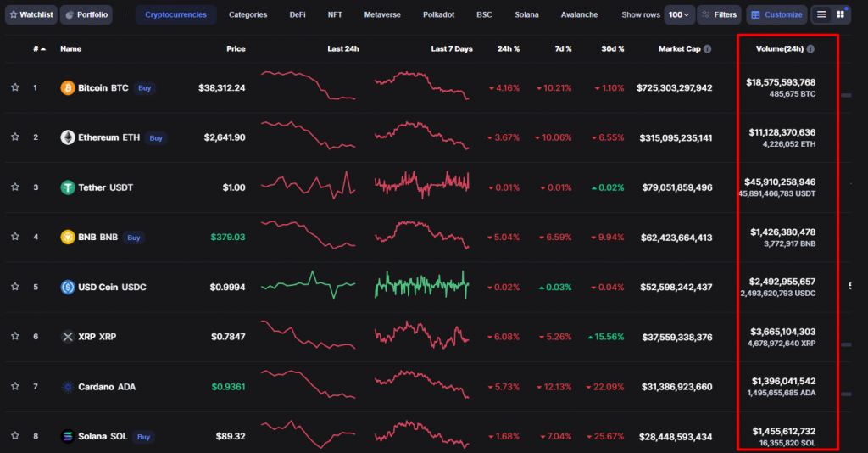Switch to the BSC tab
This screenshot has height=453, width=868.
coord(484,15)
